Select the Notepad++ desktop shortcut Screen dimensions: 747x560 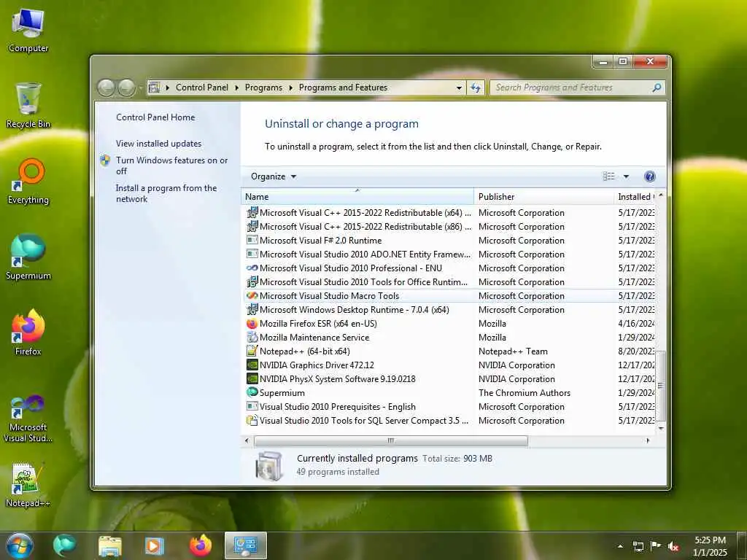[x=28, y=485]
